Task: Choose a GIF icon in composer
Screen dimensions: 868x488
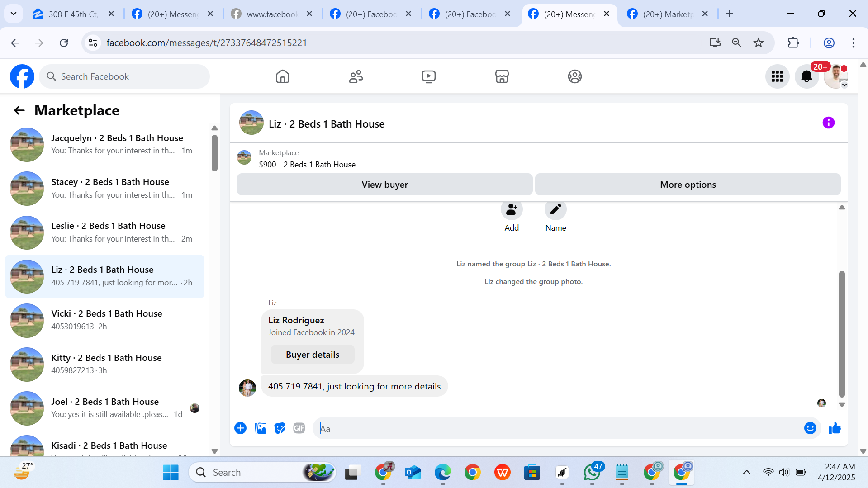Action: 299,428
